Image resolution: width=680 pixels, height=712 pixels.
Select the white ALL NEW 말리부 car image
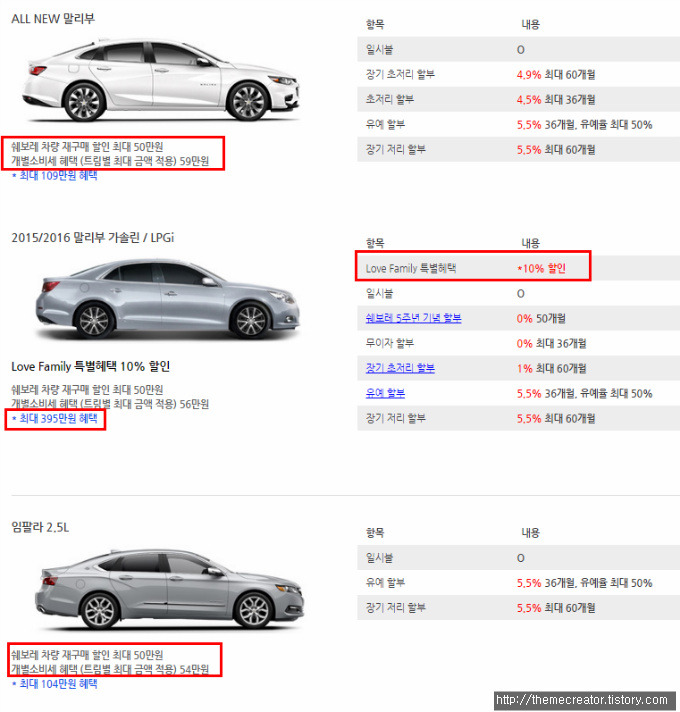click(161, 80)
